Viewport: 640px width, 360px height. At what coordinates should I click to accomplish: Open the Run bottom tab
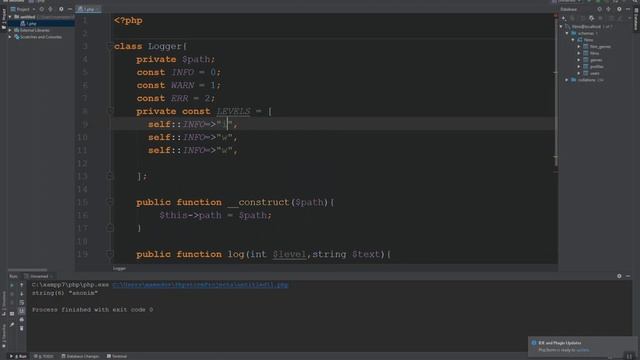18,356
